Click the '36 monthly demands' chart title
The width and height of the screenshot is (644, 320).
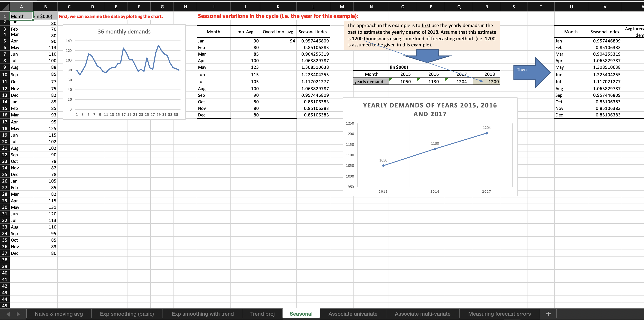tap(124, 32)
